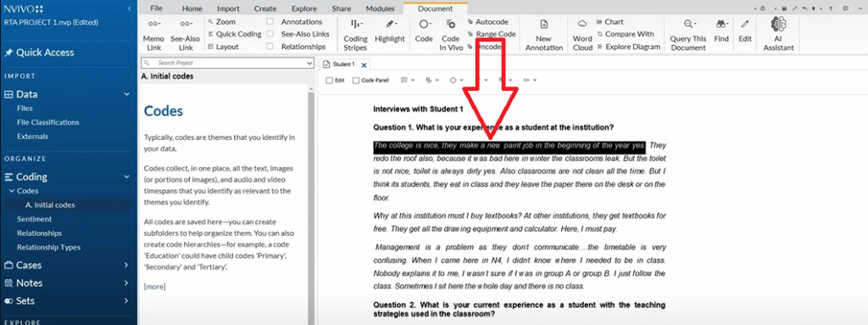This screenshot has width=868, height=325.
Task: Click the undo arrow in title bar
Action: [x=805, y=8]
